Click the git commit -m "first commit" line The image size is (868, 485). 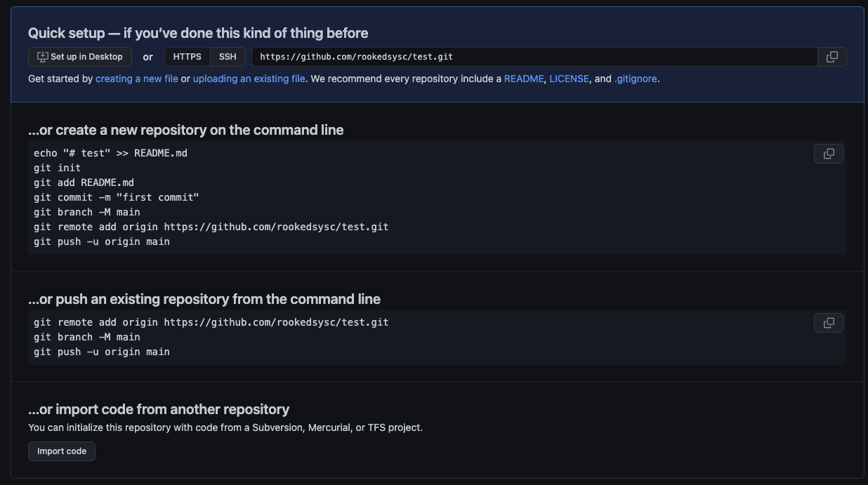[x=116, y=197]
